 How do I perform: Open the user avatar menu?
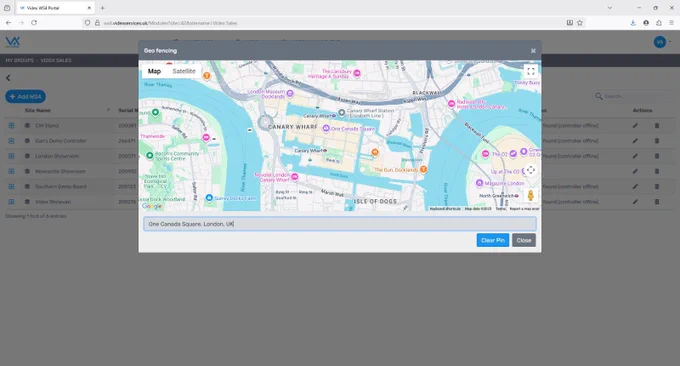[x=660, y=42]
